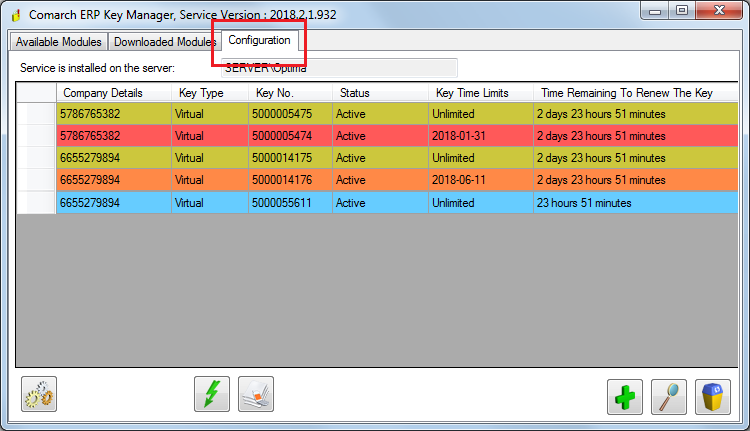Screen dimensions: 750x431
Task: Select key number 5000005474
Action: tap(290, 136)
